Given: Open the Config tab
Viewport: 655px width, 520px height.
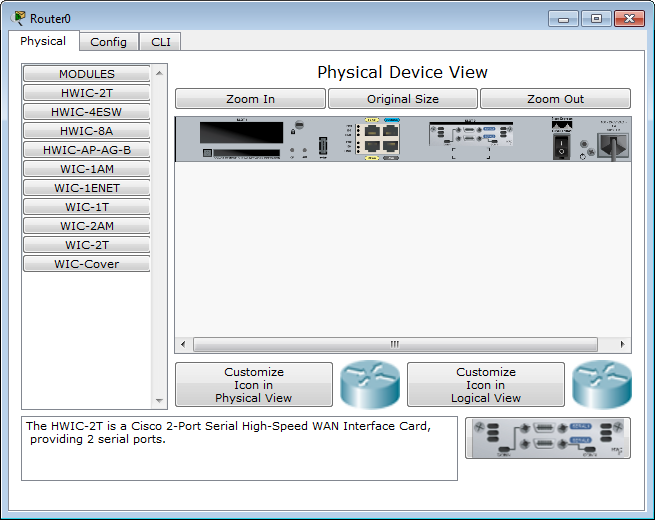Looking at the screenshot, I should 109,42.
